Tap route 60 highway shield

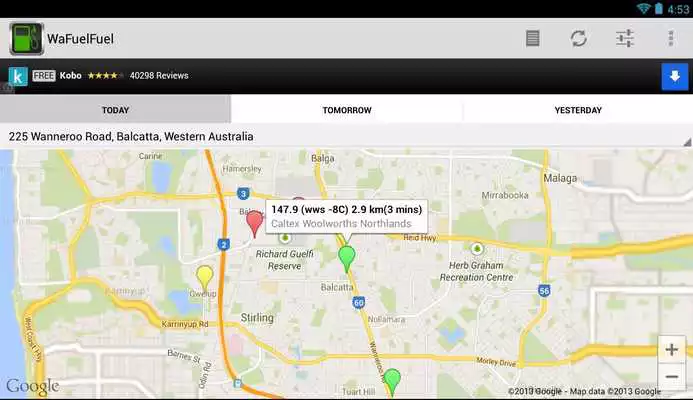pos(359,303)
